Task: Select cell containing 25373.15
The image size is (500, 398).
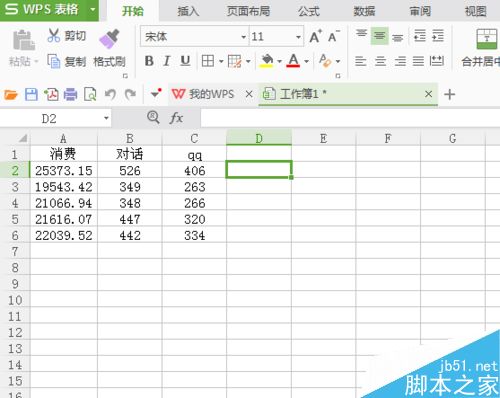Action: [x=63, y=170]
